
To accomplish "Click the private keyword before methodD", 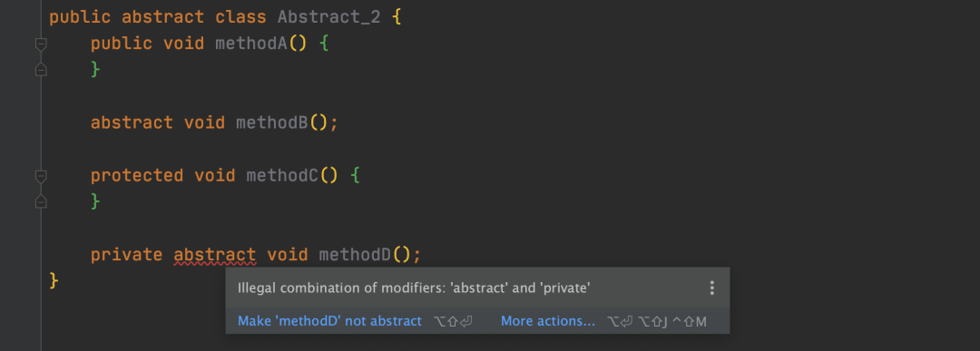I will [x=127, y=255].
